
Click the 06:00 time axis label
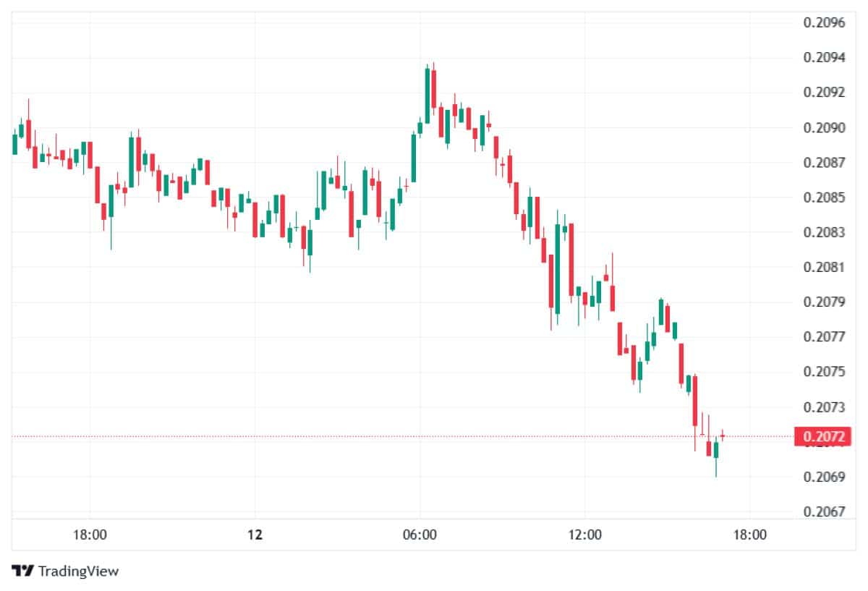tap(420, 535)
